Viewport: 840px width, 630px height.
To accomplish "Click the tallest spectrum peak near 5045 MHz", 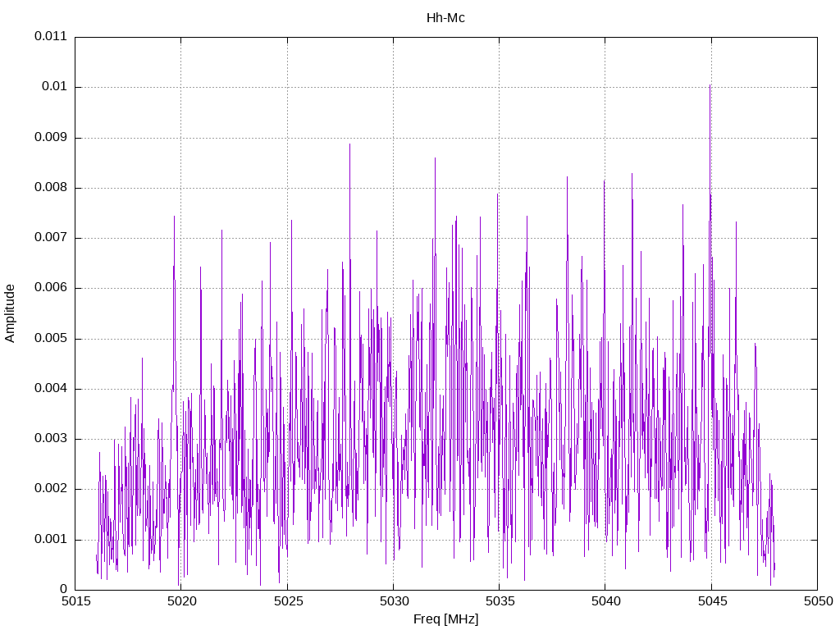I will point(710,85).
